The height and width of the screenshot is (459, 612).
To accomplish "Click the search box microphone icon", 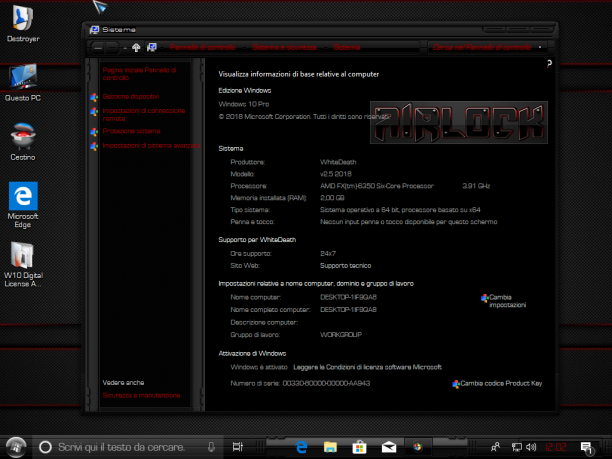I will pos(211,447).
